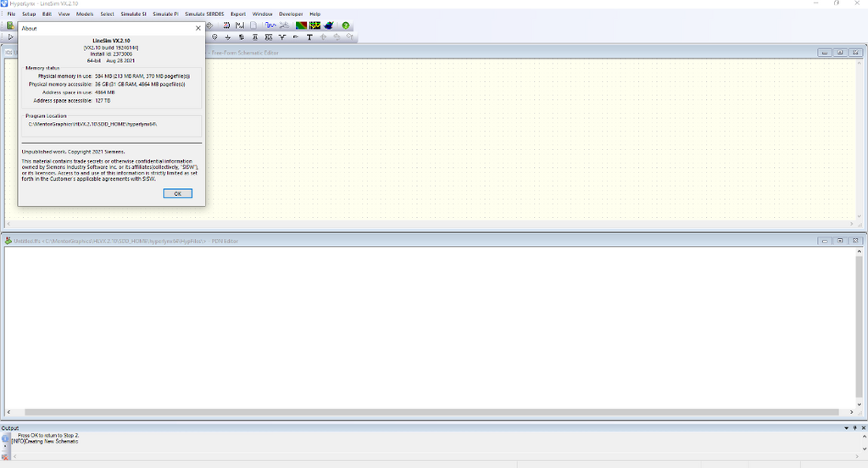Click PDN Editor vertical scrollbar thumb
This screenshot has height=468, width=868.
coord(860,326)
